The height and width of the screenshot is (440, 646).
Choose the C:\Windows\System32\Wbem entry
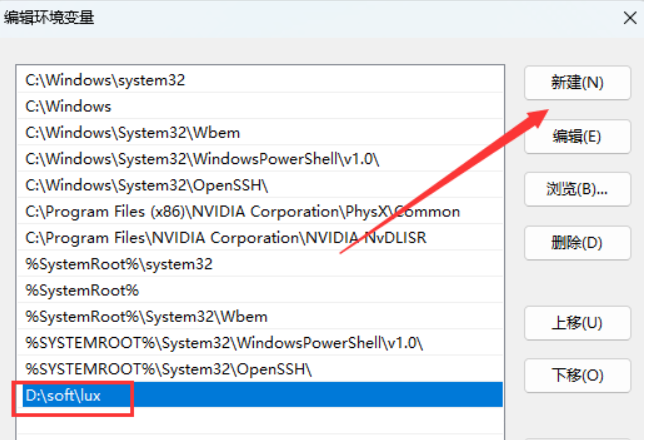pyautogui.click(x=132, y=132)
